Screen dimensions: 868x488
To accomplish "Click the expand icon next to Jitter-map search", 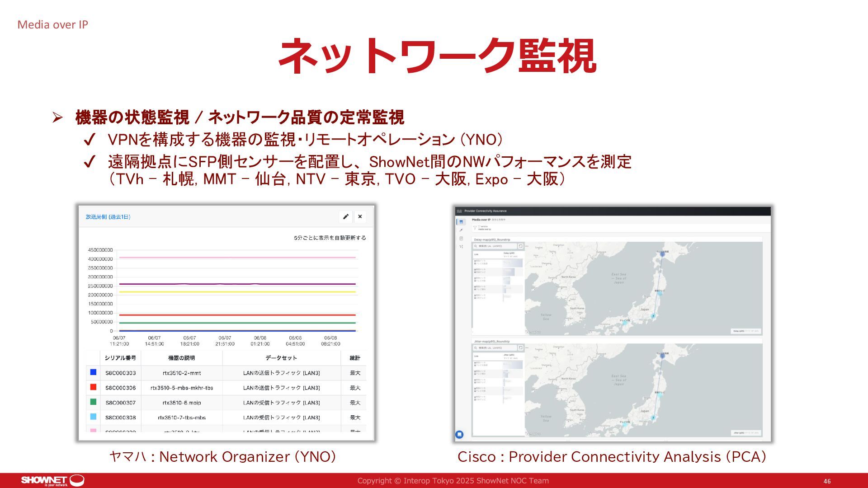I will pyautogui.click(x=521, y=348).
